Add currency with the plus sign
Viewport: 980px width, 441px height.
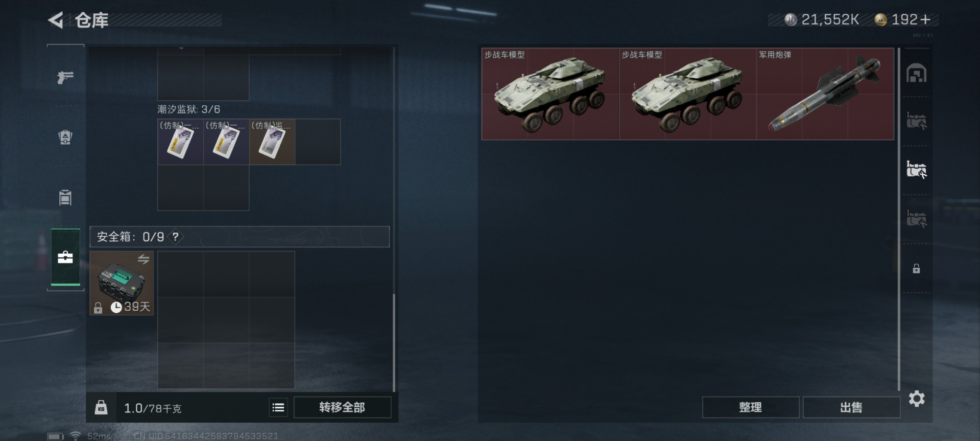pos(926,20)
